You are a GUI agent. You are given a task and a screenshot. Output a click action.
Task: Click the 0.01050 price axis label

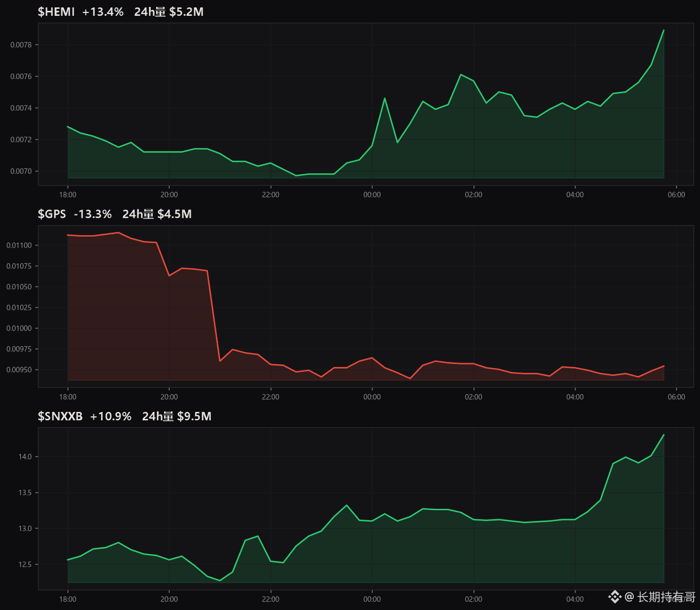pyautogui.click(x=19, y=287)
